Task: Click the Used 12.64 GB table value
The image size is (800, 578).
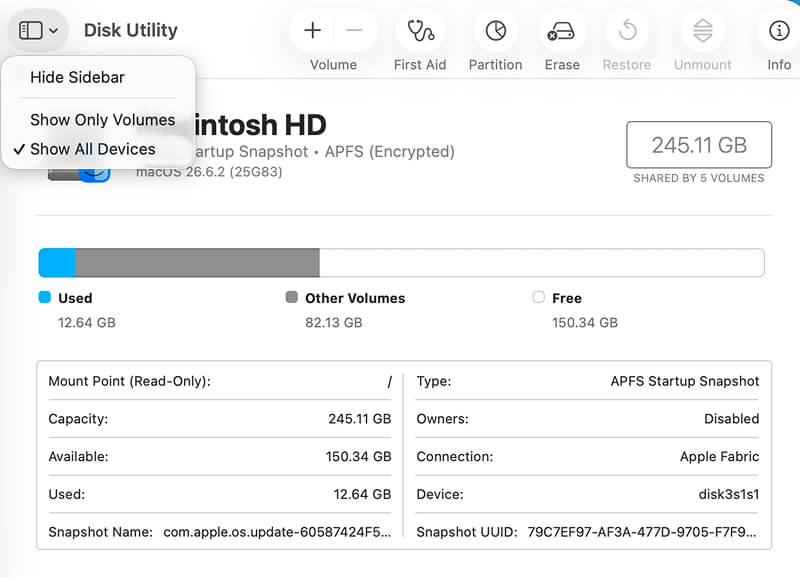Action: pos(362,494)
